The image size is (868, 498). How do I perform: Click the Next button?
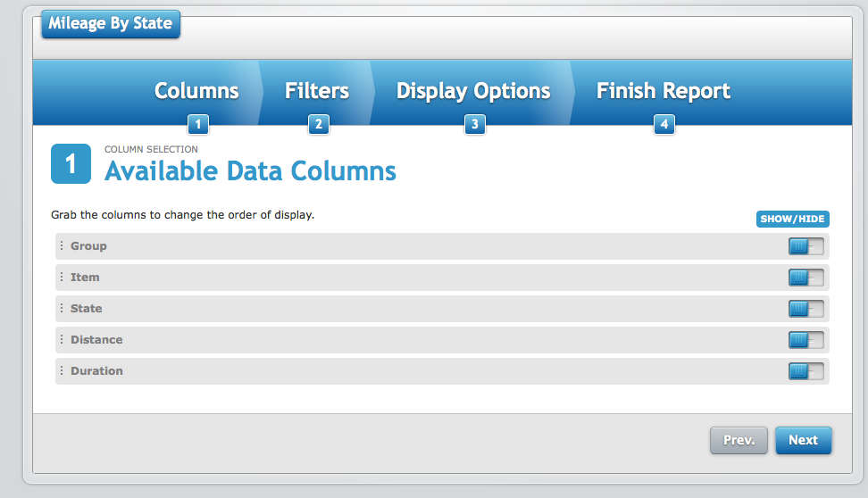tap(803, 441)
